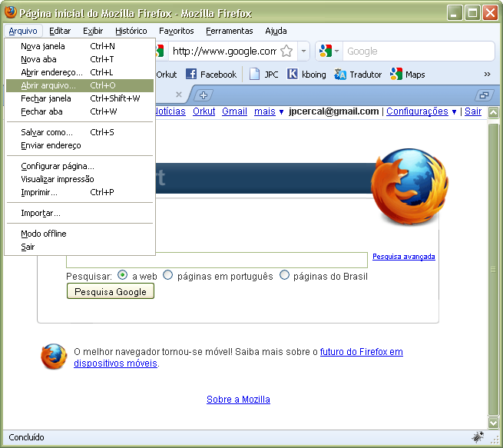Close the current tab with X

click(179, 95)
